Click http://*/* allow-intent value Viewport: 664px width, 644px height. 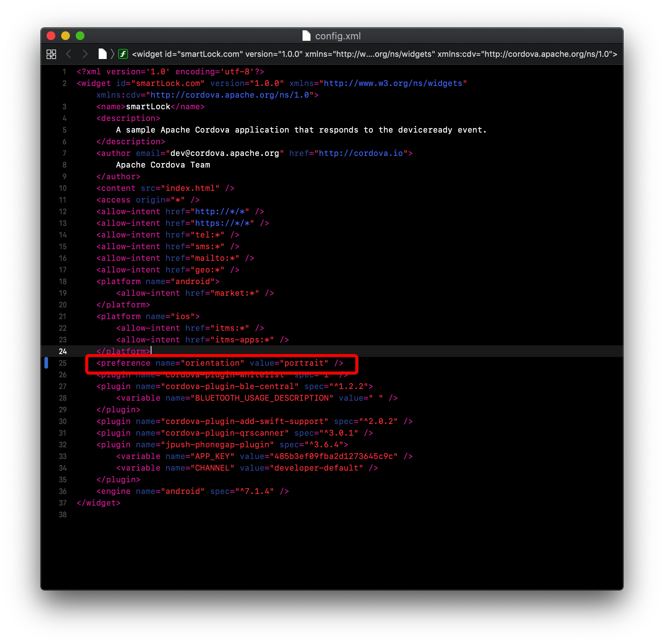tap(220, 212)
